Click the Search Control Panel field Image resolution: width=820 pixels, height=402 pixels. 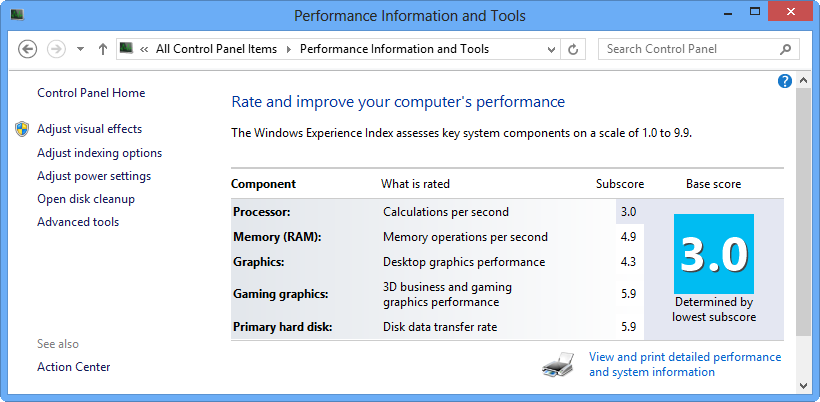pyautogui.click(x=688, y=49)
